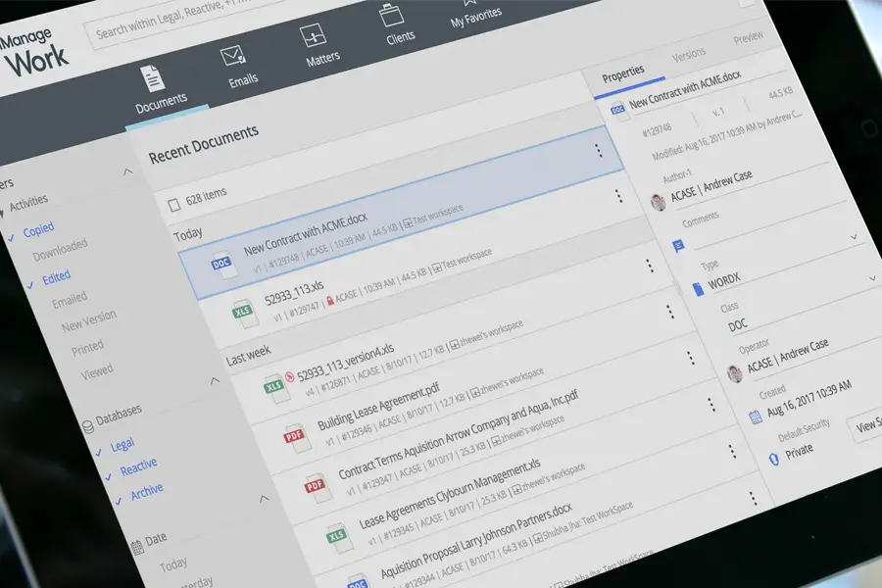
Task: Open the Matters section icon
Action: [x=313, y=35]
